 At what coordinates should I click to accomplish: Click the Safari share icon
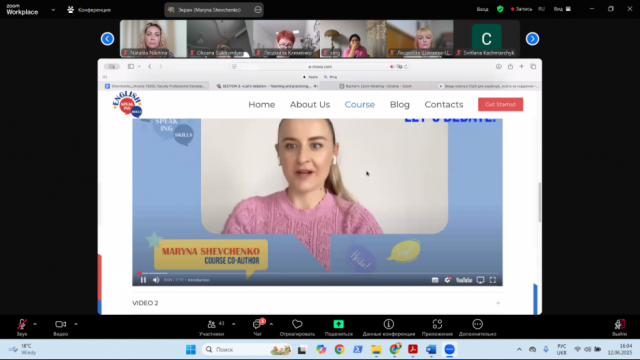pyautogui.click(x=510, y=67)
